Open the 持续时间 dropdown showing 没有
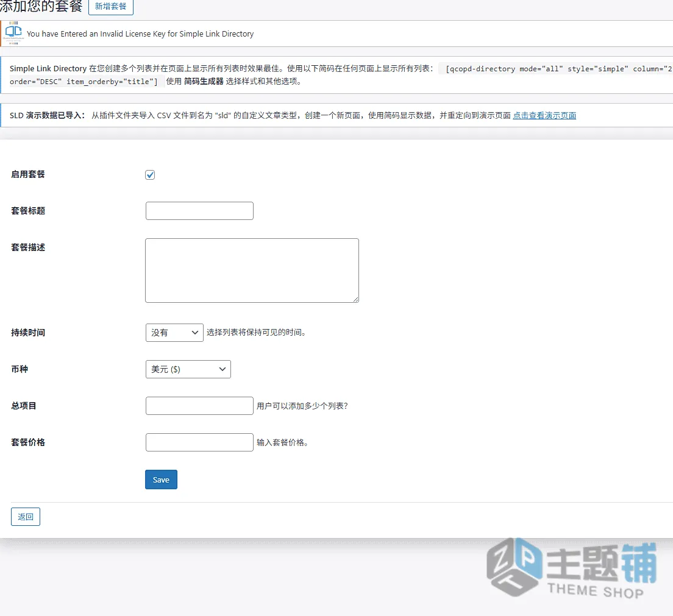This screenshot has height=616, width=673. click(175, 333)
